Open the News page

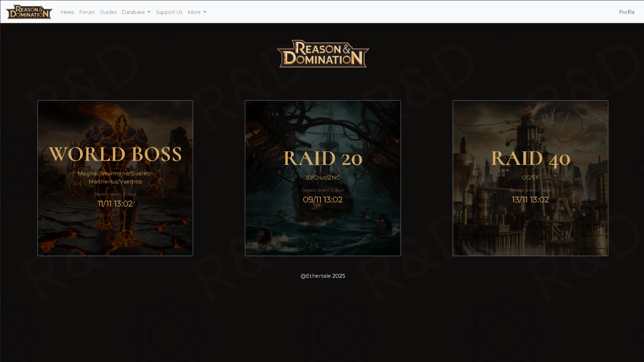pos(67,12)
